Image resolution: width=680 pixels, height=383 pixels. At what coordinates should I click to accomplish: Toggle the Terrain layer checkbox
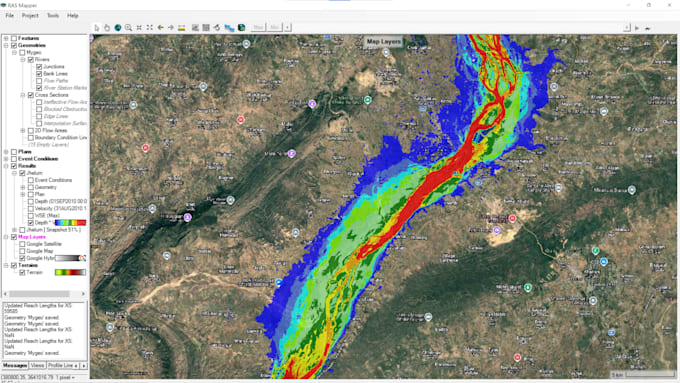click(22, 272)
